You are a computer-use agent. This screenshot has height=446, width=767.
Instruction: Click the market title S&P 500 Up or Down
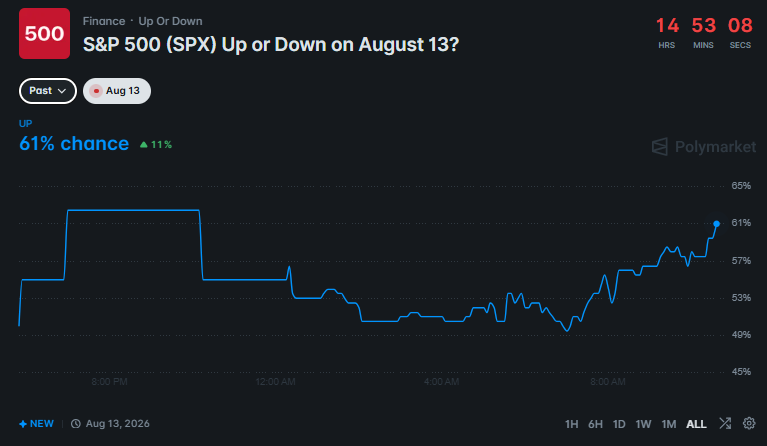pyautogui.click(x=271, y=45)
